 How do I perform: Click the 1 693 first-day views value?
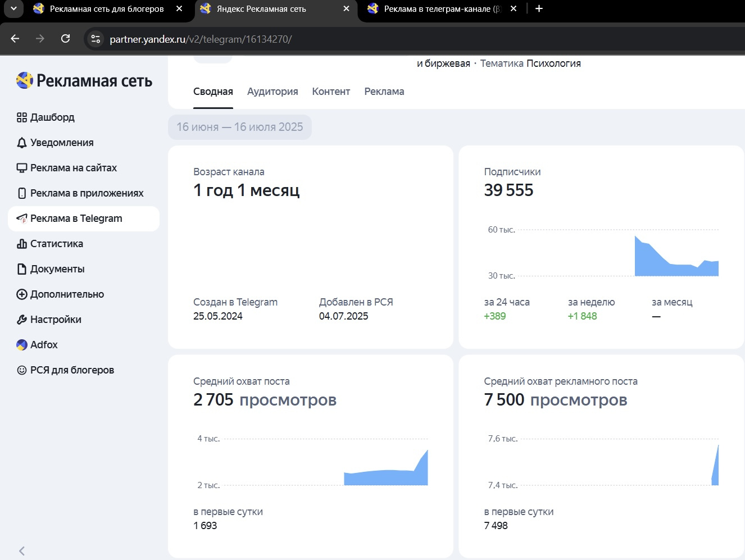point(205,526)
